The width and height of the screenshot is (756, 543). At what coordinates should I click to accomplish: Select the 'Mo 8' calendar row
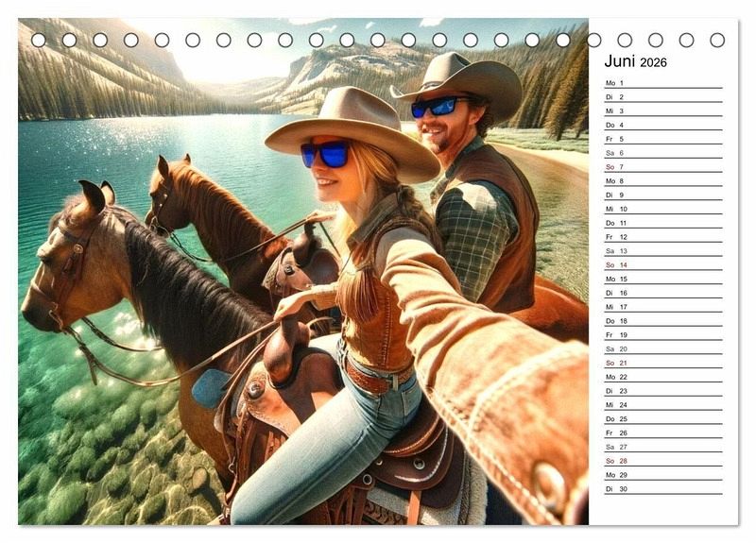click(x=663, y=180)
